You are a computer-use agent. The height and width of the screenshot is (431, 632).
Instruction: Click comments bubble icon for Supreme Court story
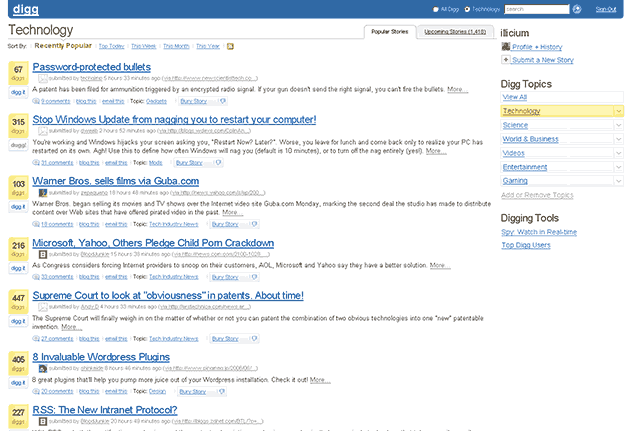point(36,339)
